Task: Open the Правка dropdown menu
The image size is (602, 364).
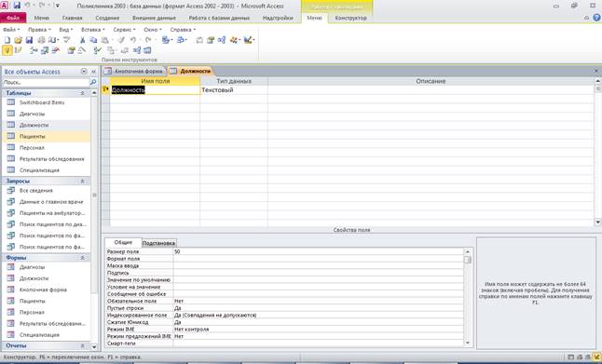Action: 39,30
